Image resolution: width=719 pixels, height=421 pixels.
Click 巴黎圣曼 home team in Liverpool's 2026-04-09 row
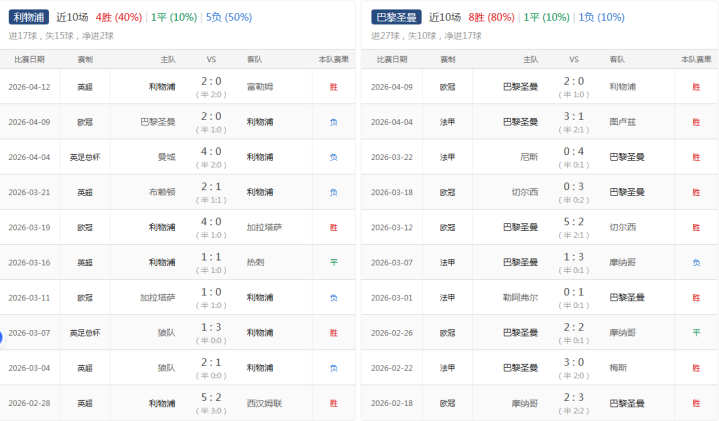click(158, 122)
